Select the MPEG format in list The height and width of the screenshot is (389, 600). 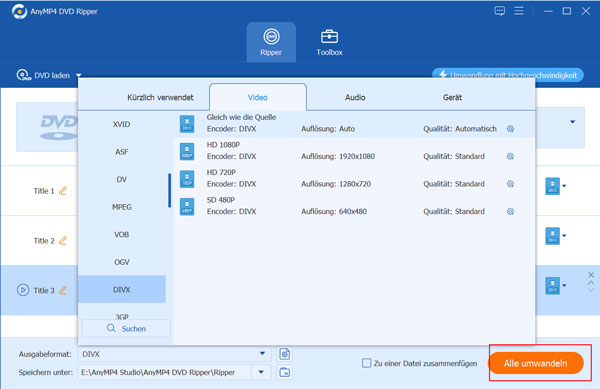(x=122, y=207)
